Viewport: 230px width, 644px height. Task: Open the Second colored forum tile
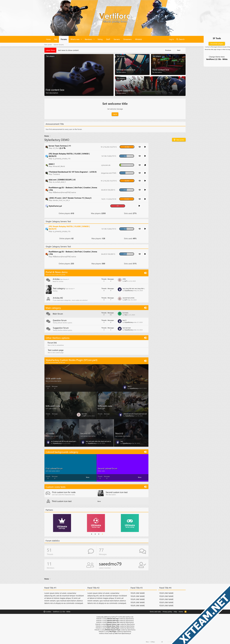pos(123,468)
